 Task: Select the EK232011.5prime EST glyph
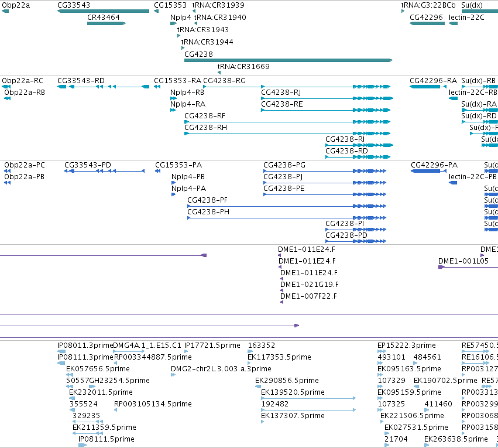(72, 398)
